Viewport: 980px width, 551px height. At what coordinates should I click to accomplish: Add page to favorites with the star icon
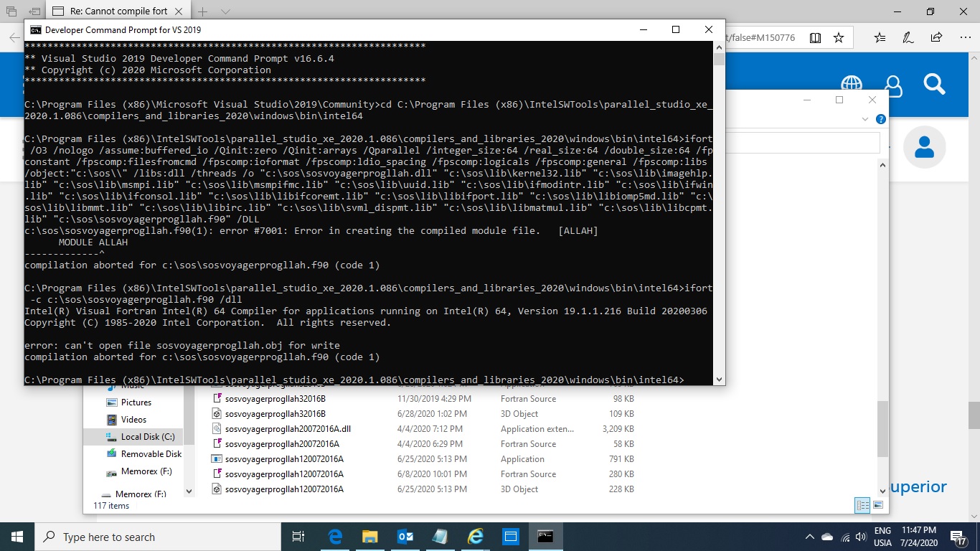(x=839, y=37)
